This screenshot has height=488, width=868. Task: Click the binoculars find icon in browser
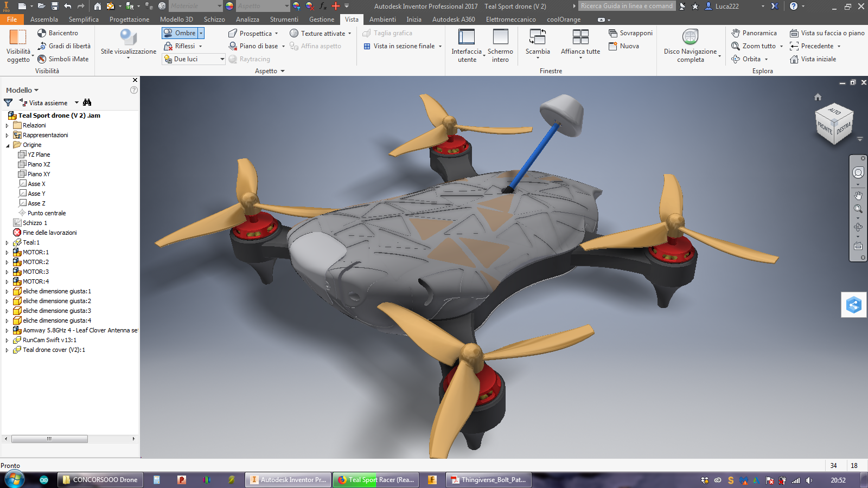click(x=87, y=102)
